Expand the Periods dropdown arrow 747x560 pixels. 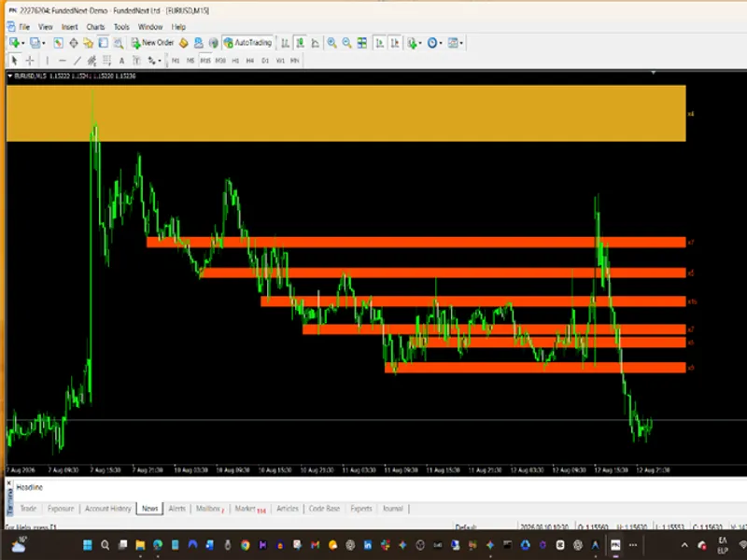pyautogui.click(x=441, y=43)
